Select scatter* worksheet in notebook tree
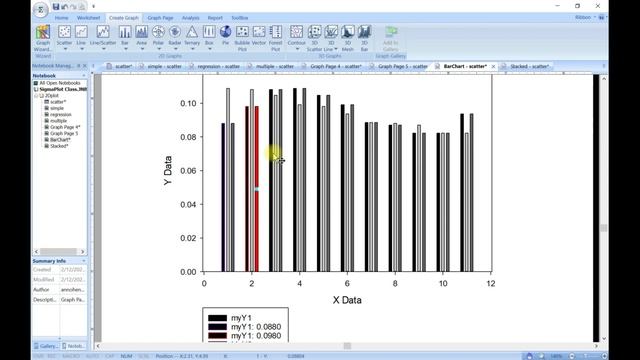Image resolution: width=640 pixels, height=360 pixels. [x=58, y=102]
